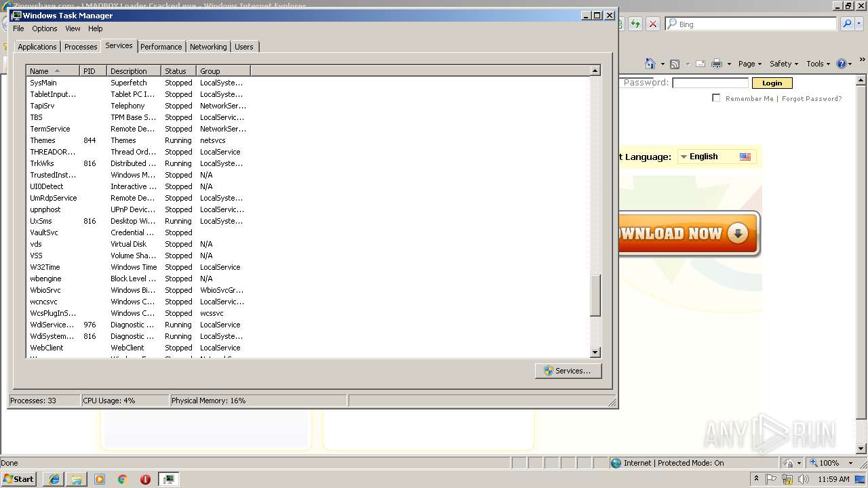Click into the Bing search box
The width and height of the screenshot is (868, 488).
coord(751,24)
